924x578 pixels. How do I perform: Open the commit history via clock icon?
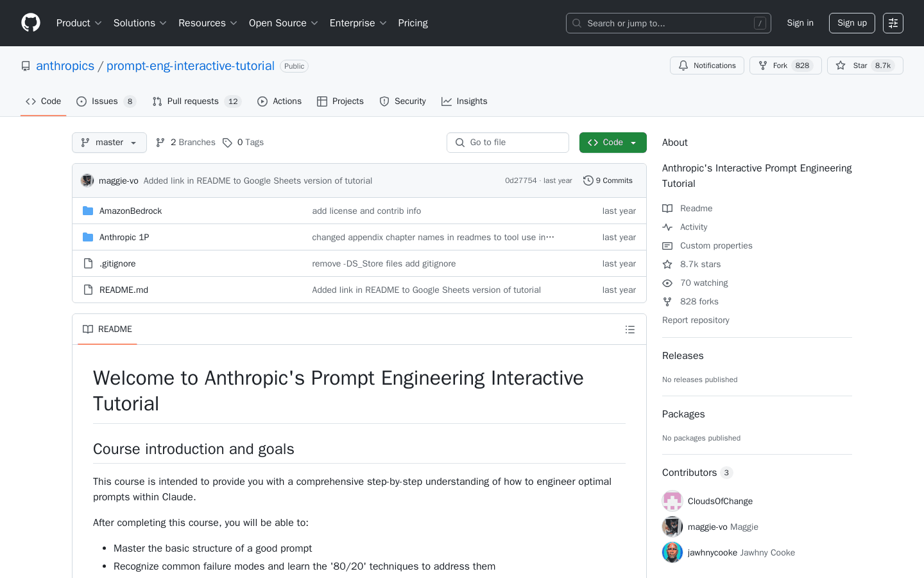point(588,180)
